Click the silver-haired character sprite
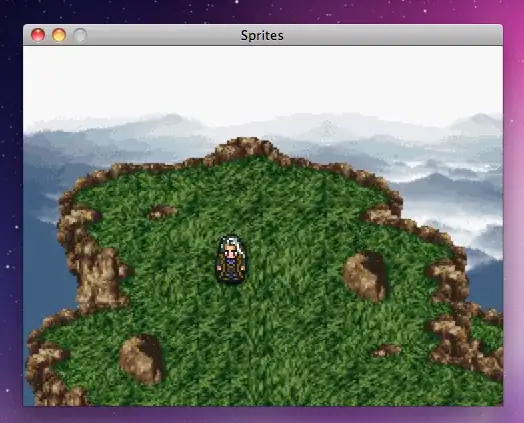 [231, 259]
